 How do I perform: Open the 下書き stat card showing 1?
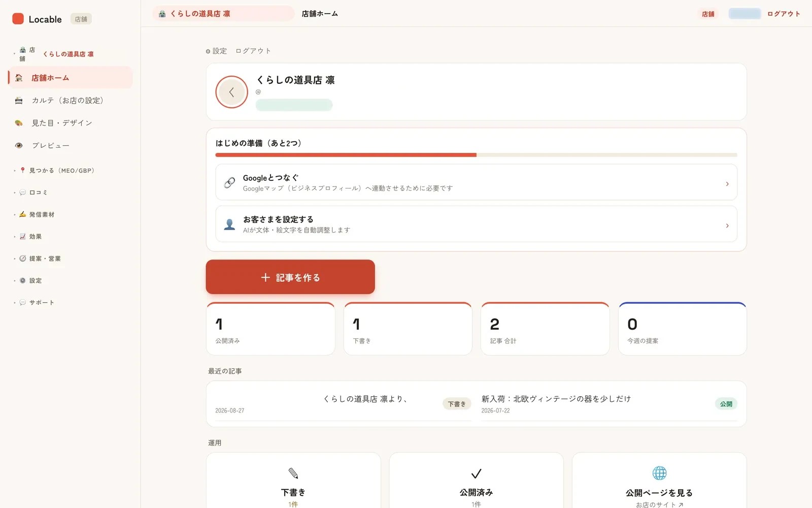408,329
